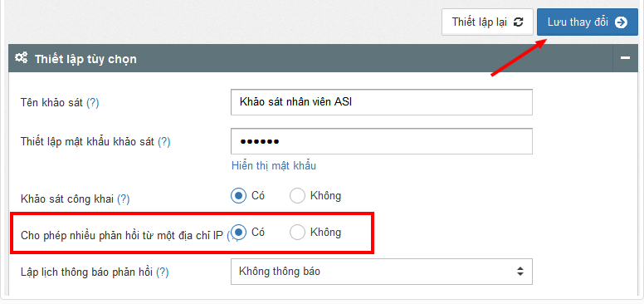
Task: Click the Hiển thị mật khẩu link
Action: pyautogui.click(x=274, y=166)
